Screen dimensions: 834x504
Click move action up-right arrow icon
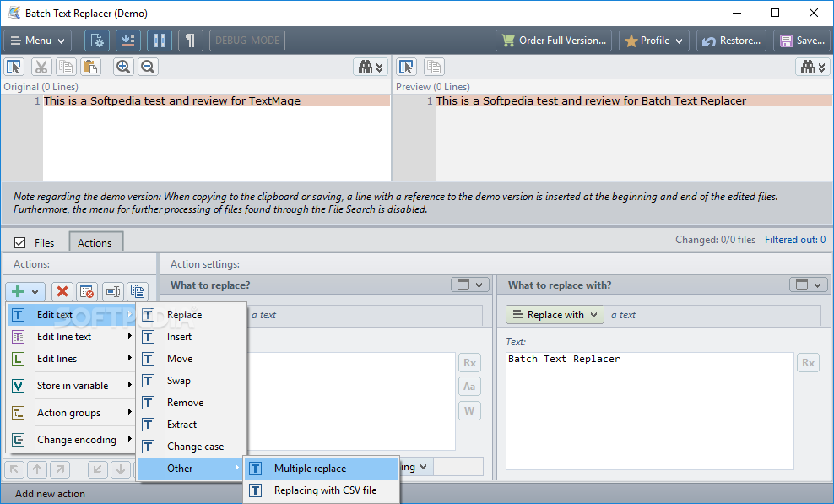coord(60,469)
